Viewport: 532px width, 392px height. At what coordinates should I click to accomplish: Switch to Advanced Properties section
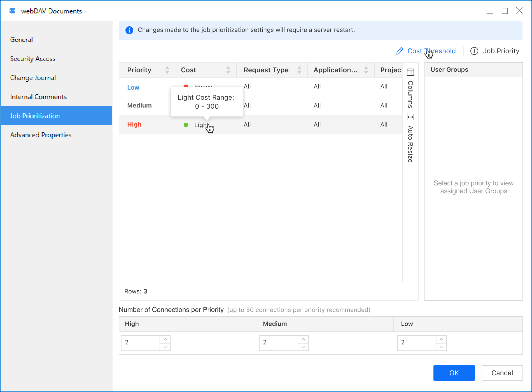tap(41, 135)
